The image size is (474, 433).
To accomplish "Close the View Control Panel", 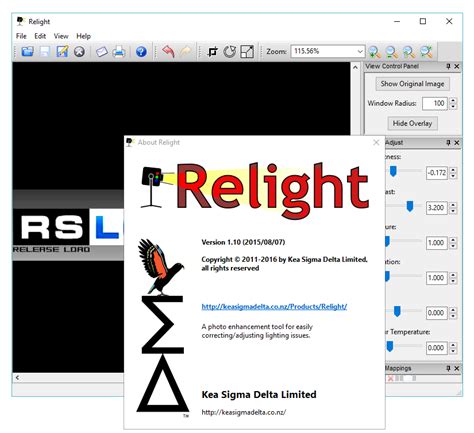I will click(457, 66).
